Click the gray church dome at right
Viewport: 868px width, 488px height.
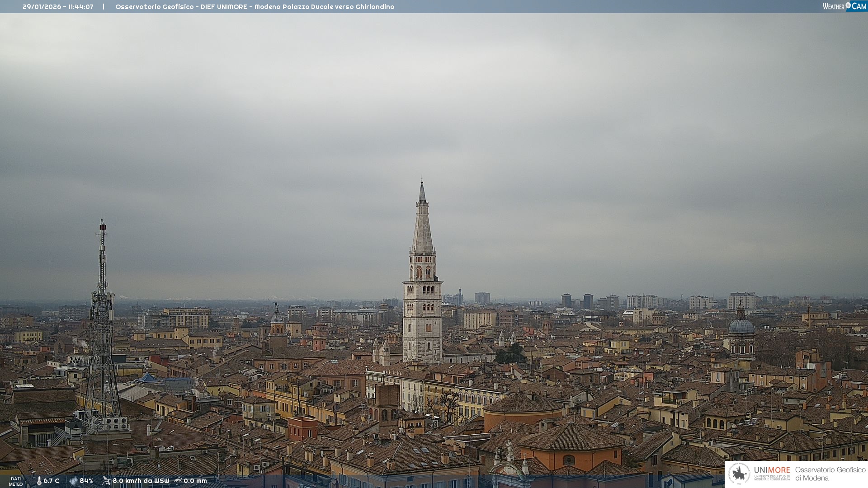click(741, 325)
